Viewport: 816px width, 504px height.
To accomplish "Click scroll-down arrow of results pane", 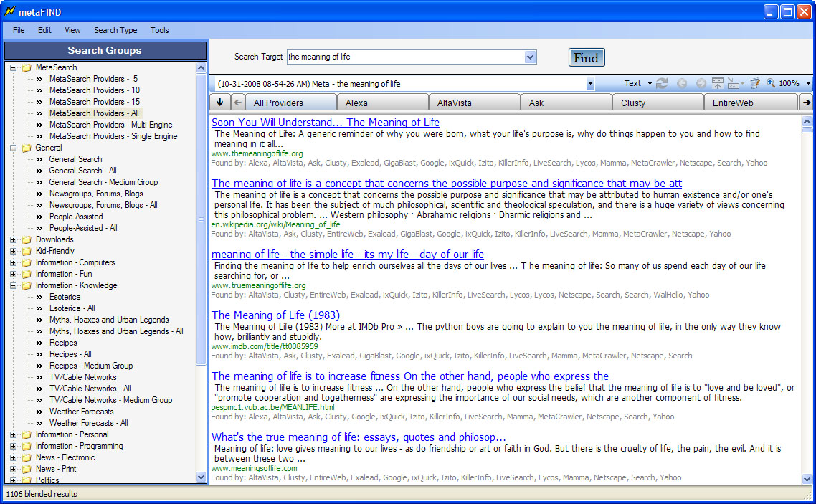I will click(x=807, y=479).
